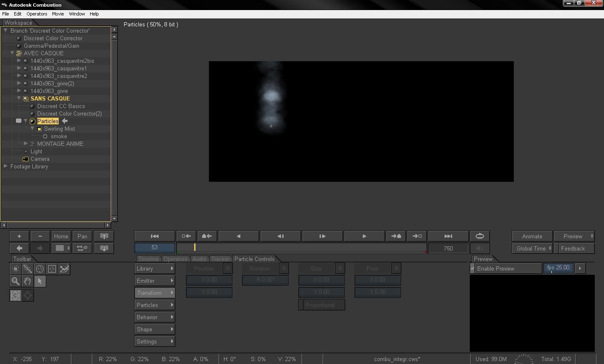Select the deflector tool

(64, 269)
